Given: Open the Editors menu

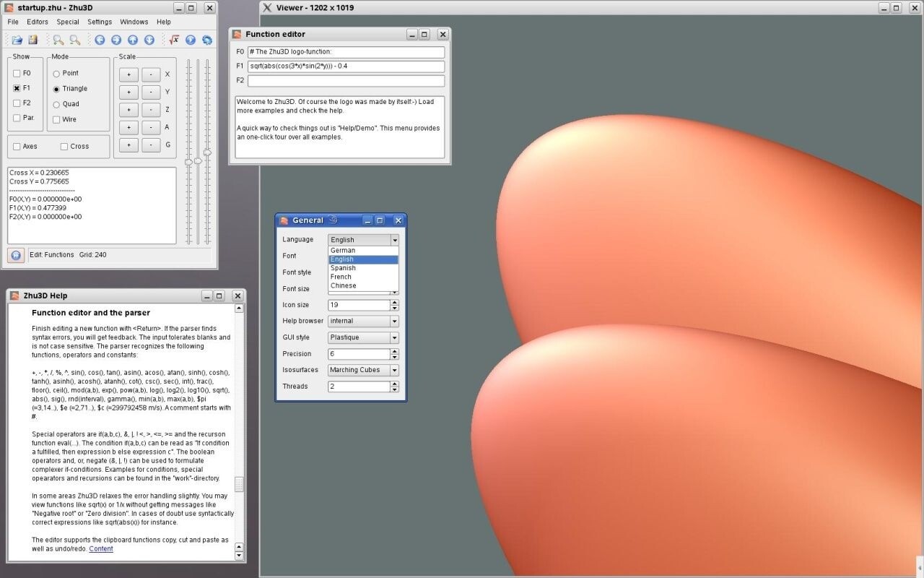Looking at the screenshot, I should [38, 22].
